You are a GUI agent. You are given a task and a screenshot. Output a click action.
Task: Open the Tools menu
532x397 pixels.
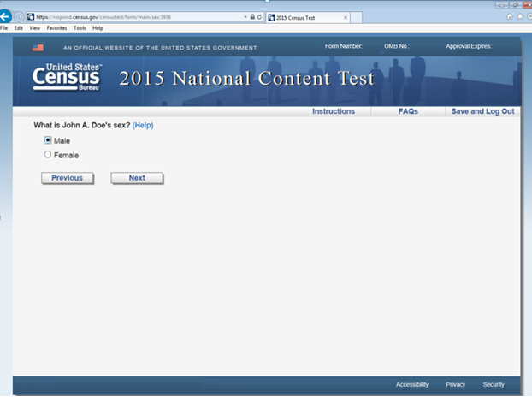pyautogui.click(x=80, y=28)
